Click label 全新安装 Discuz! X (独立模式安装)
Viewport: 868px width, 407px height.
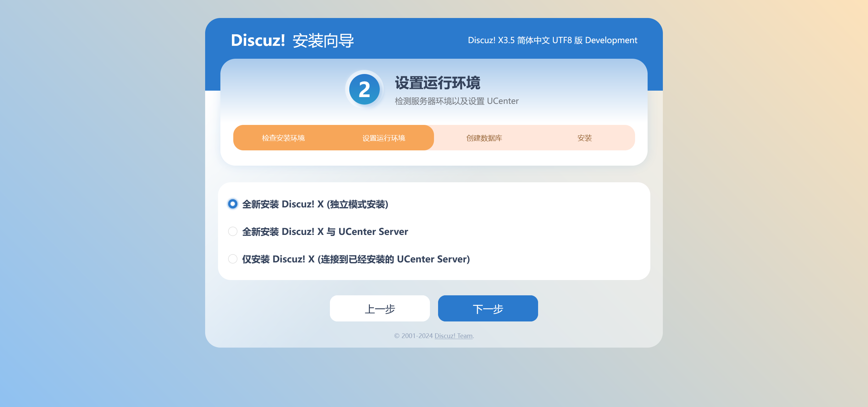315,204
